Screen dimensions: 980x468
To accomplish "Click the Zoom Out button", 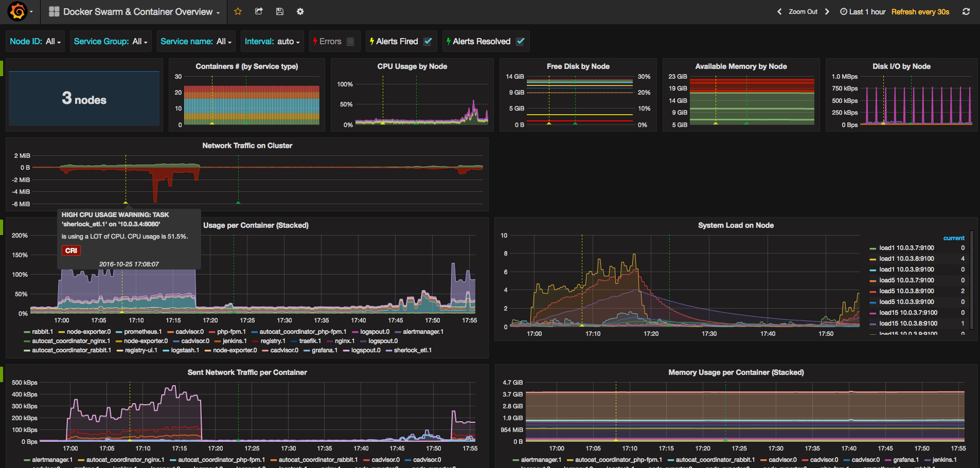I will click(803, 11).
